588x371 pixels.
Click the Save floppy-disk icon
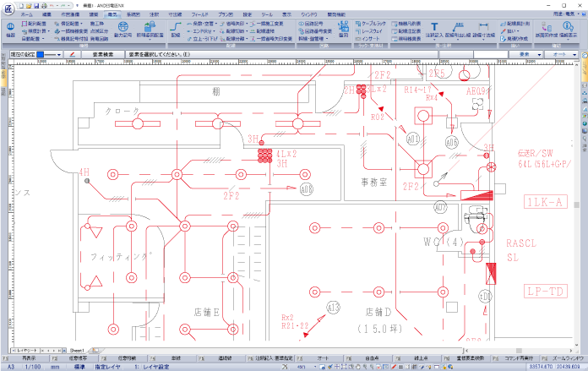click(36, 6)
